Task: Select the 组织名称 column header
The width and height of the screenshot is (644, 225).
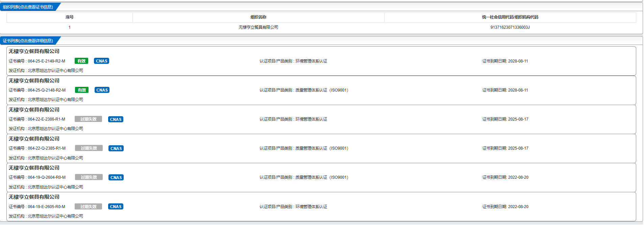Action: coord(258,17)
